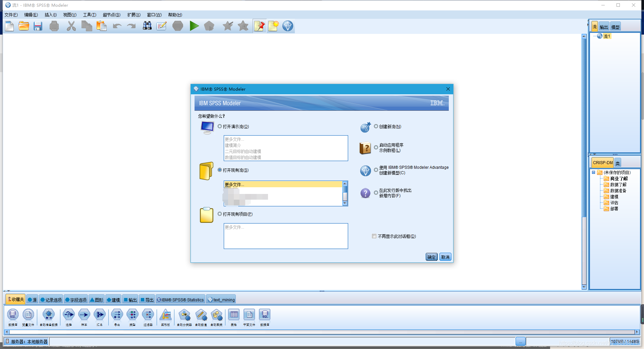644x349 pixels.
Task: Click the status bar ellipsis button
Action: pyautogui.click(x=521, y=342)
